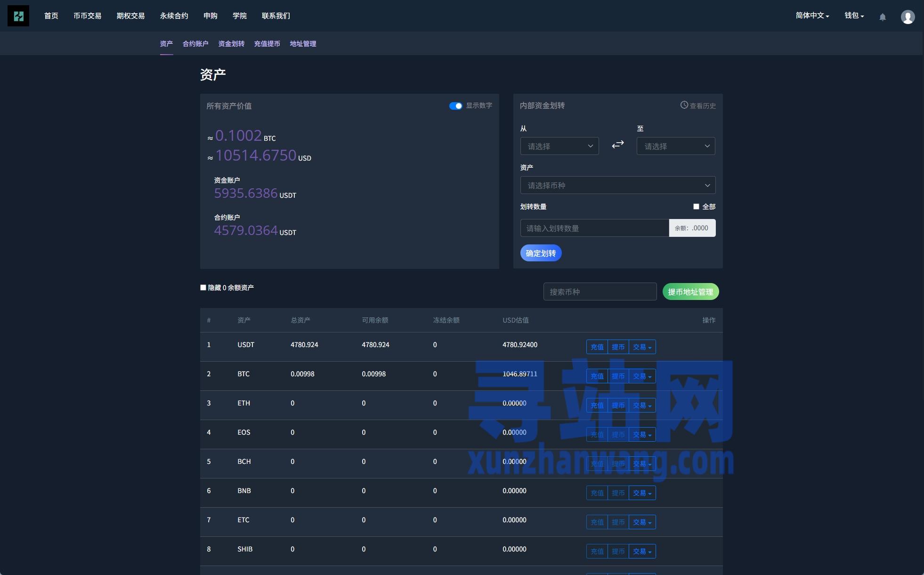This screenshot has height=575, width=924.
Task: Open 币币交易 menu item
Action: coord(88,16)
